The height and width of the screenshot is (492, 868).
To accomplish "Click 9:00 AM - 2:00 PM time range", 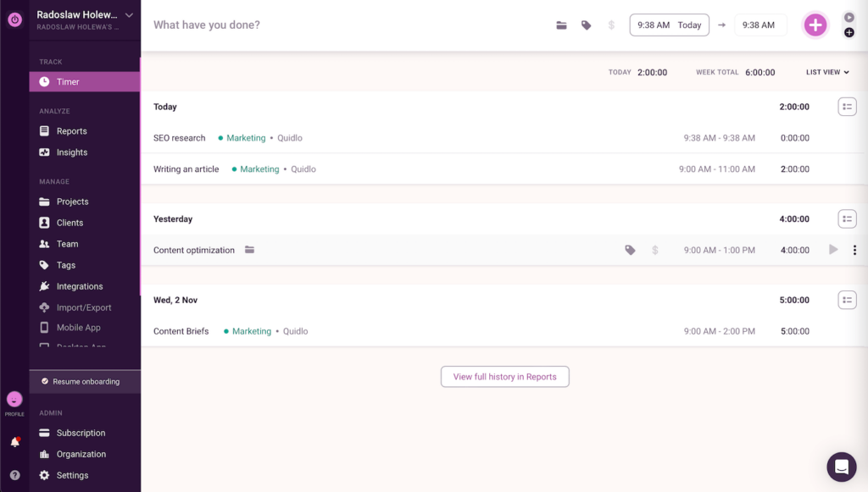I will click(x=719, y=331).
